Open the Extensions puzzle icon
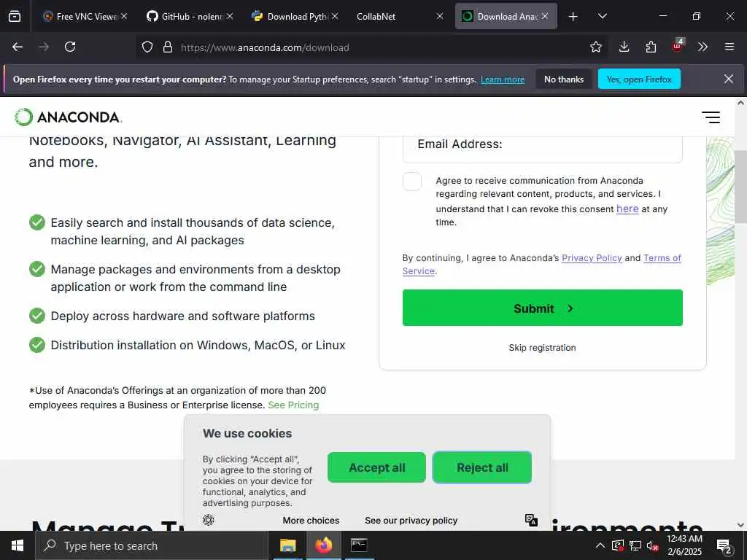The height and width of the screenshot is (560, 747). tap(651, 47)
